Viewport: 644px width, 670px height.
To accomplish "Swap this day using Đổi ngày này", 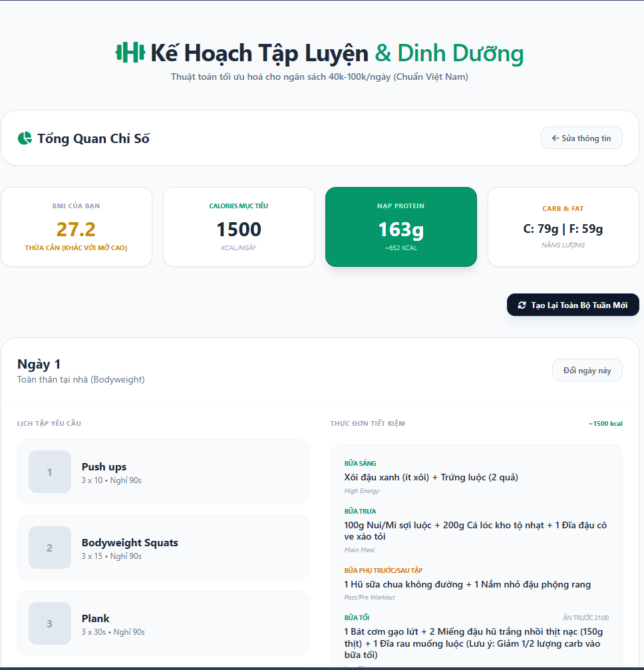I will tap(587, 370).
